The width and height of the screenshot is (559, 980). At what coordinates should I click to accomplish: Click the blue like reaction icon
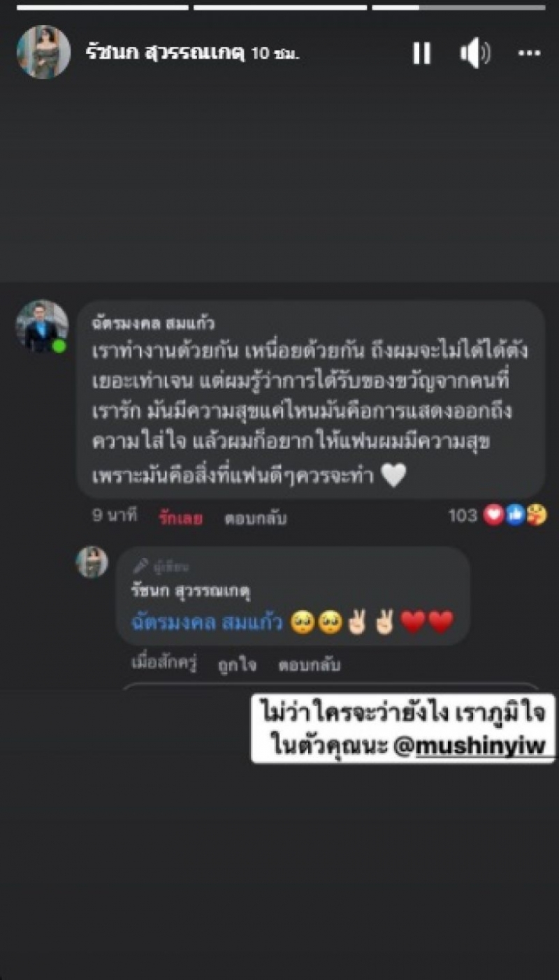click(516, 516)
